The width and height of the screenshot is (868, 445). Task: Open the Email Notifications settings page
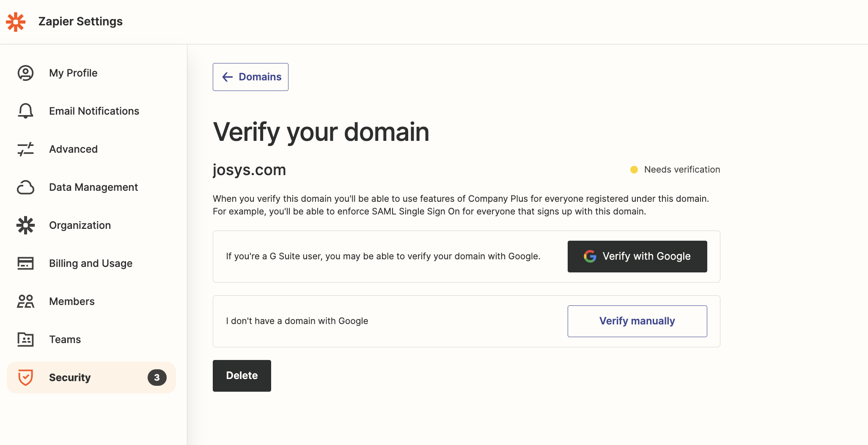click(94, 111)
